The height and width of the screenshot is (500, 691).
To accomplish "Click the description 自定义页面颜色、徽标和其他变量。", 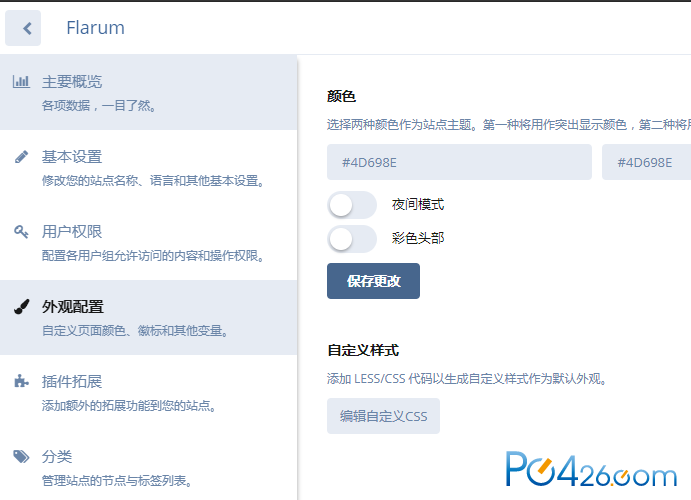I will tap(135, 330).
